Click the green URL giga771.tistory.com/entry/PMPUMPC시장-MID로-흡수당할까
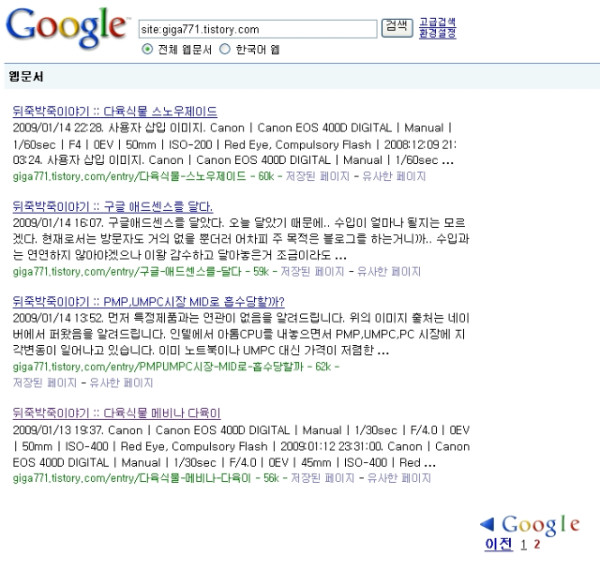This screenshot has height=570, width=600. coord(158,367)
